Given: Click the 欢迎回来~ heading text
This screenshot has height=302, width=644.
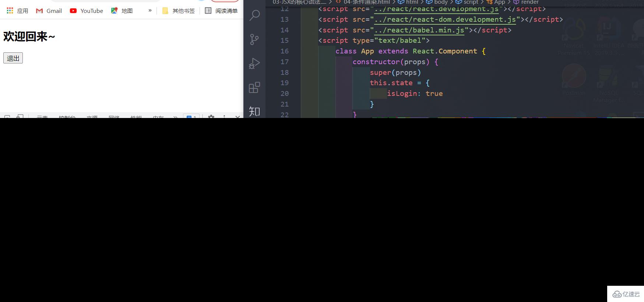Looking at the screenshot, I should pyautogui.click(x=29, y=37).
